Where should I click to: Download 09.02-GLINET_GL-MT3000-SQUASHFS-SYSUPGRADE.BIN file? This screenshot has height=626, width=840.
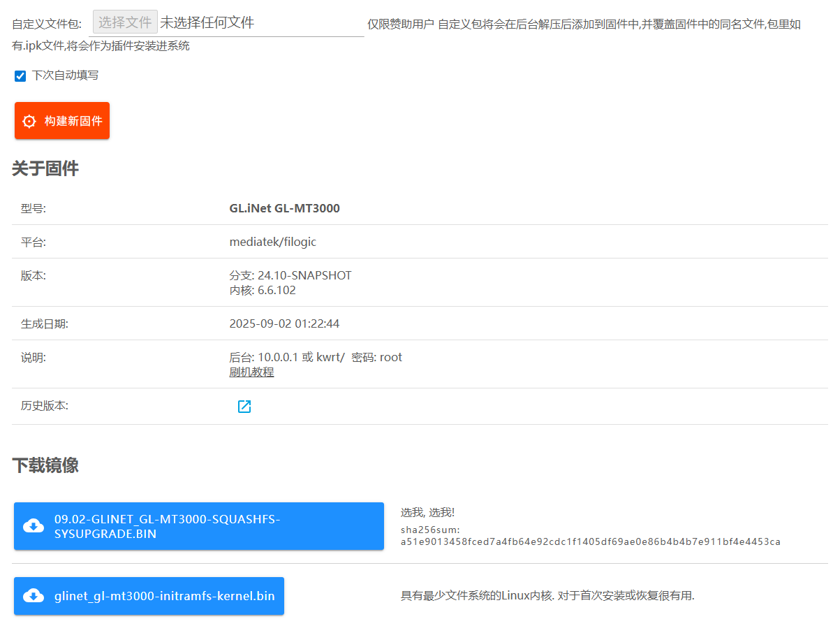point(167,527)
